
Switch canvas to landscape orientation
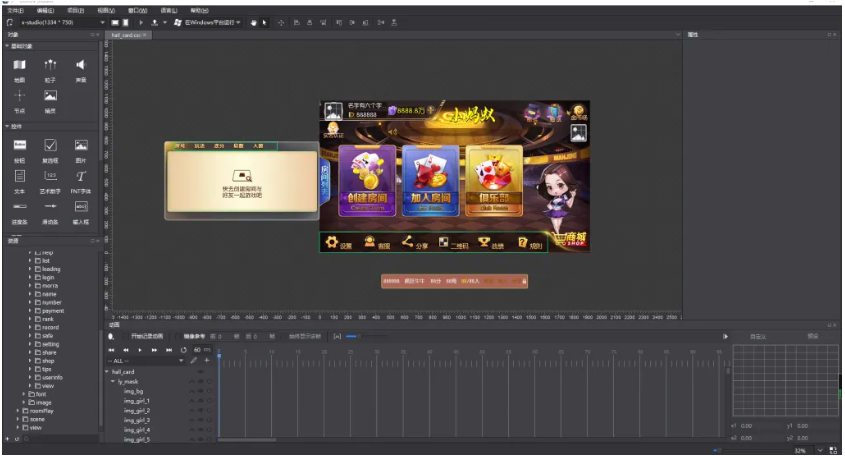(115, 23)
